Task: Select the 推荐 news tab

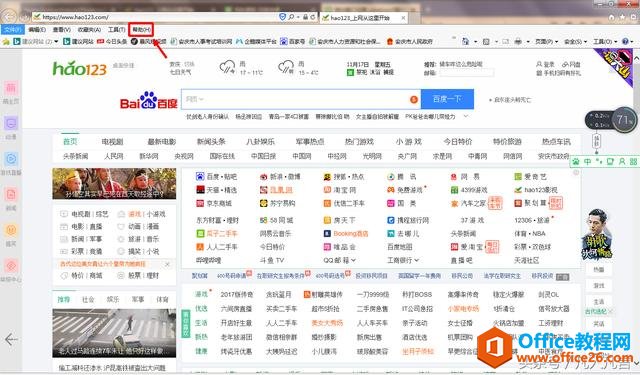Action: click(x=64, y=299)
